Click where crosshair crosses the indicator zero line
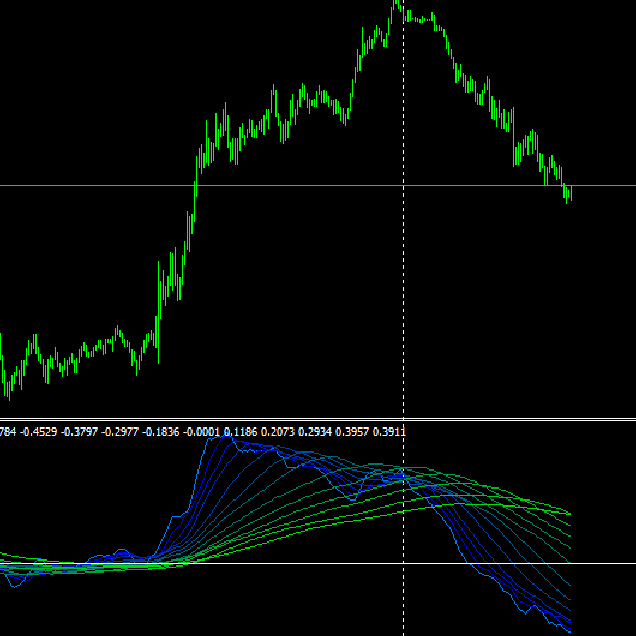 coord(403,563)
